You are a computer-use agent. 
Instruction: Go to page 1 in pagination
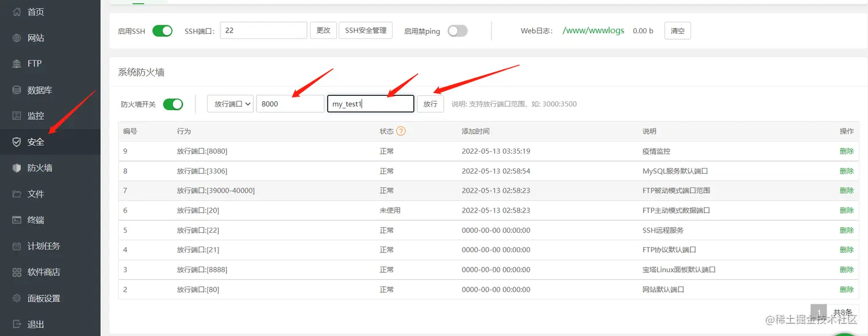click(819, 312)
